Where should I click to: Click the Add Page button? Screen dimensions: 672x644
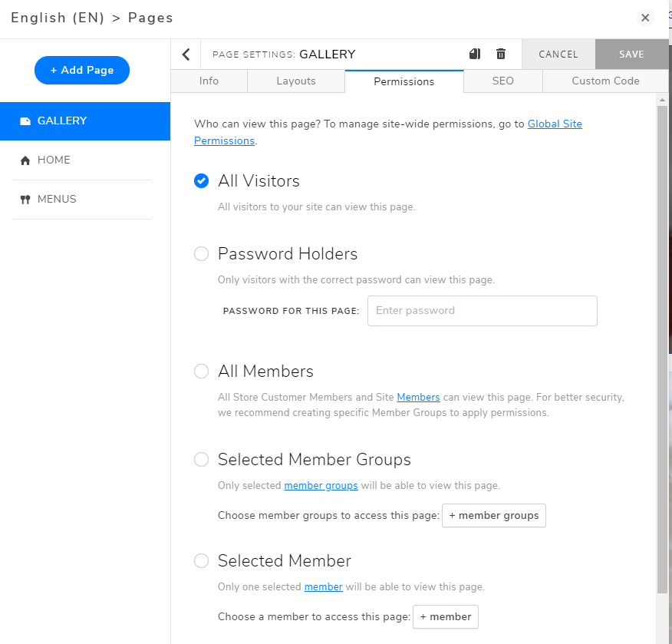[x=82, y=70]
